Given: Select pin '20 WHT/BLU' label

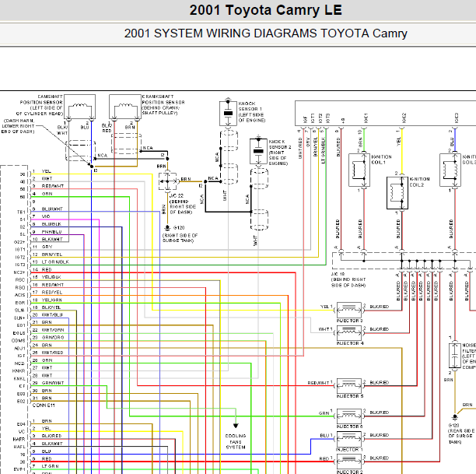Looking at the screenshot, I should coord(47,314).
